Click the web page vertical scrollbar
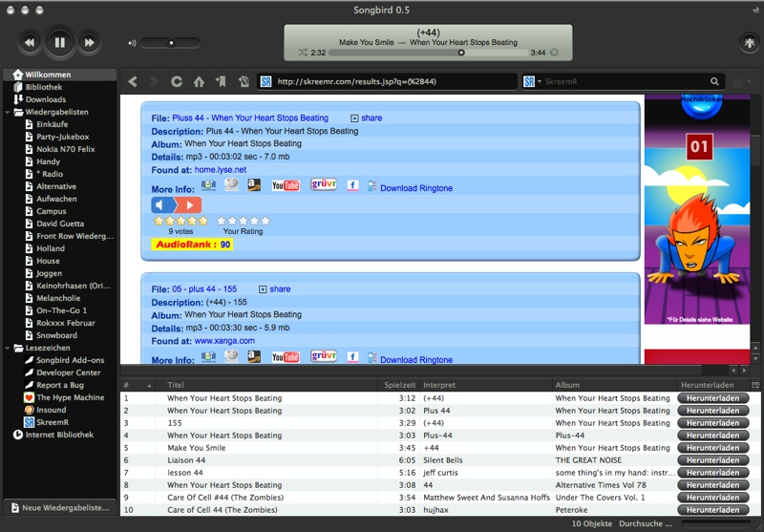The image size is (764, 532). tap(755, 229)
